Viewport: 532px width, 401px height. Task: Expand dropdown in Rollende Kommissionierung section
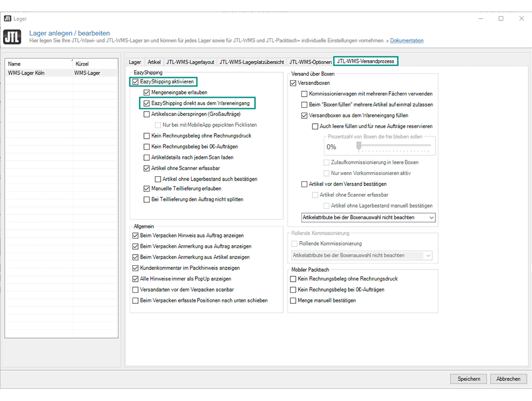(x=427, y=255)
